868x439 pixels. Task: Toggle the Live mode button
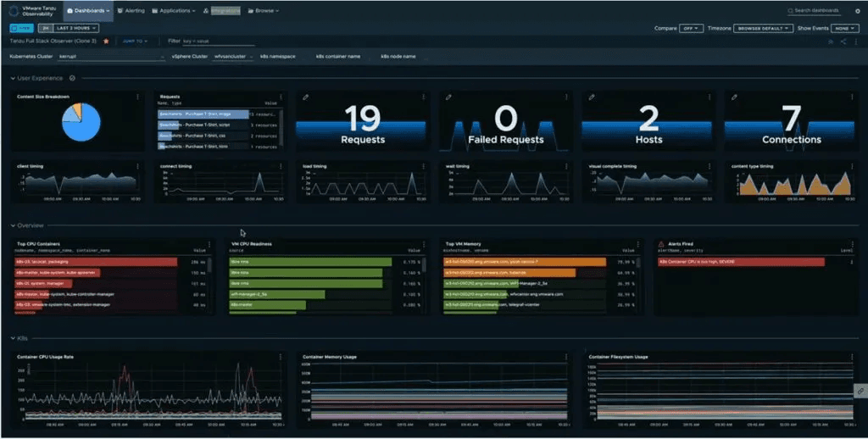coord(21,28)
